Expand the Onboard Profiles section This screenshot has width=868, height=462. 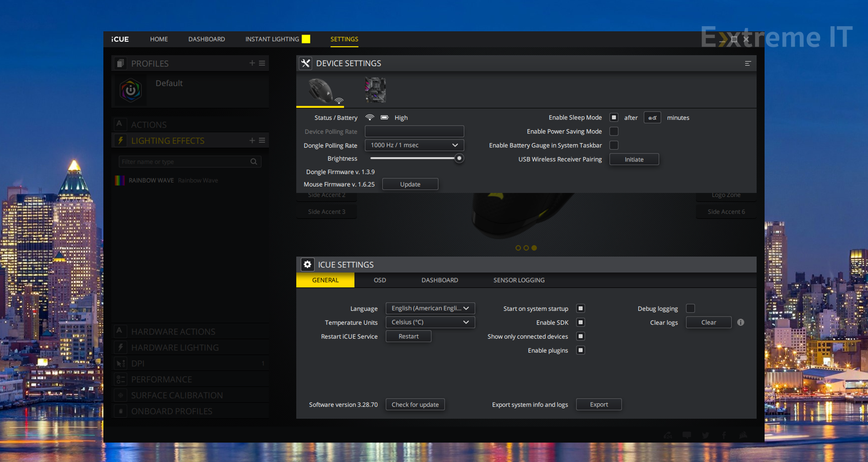190,411
